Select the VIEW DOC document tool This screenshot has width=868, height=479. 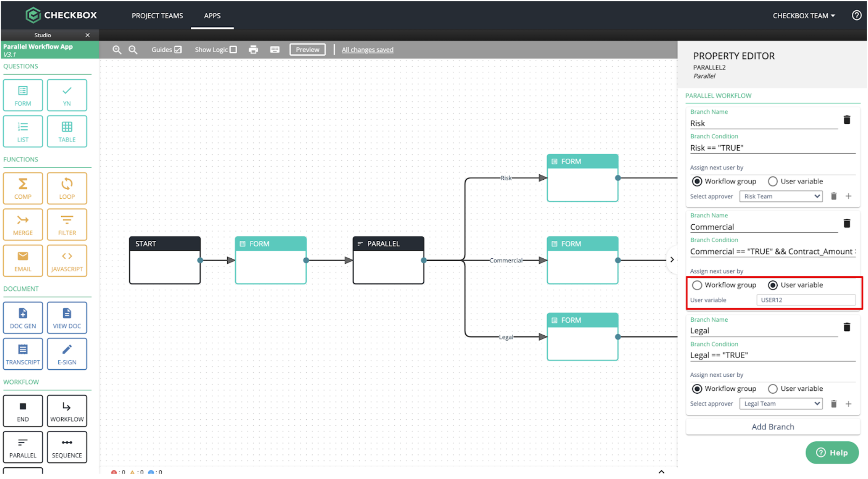pos(67,318)
